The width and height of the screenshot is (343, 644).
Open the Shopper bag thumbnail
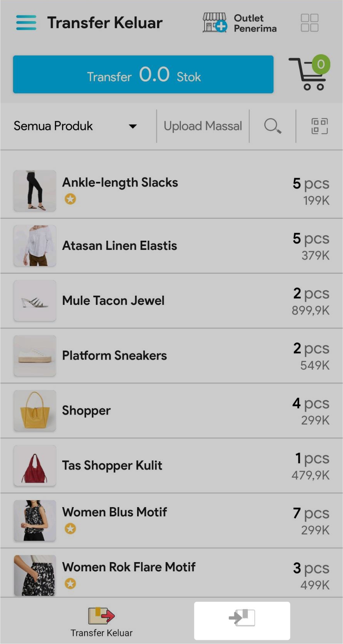[x=35, y=410]
